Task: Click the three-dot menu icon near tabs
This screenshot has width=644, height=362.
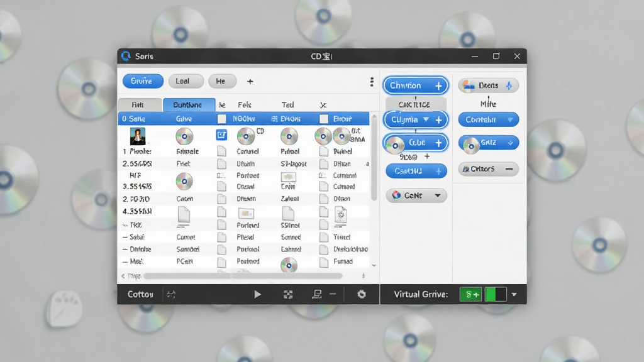Action: coord(372,82)
